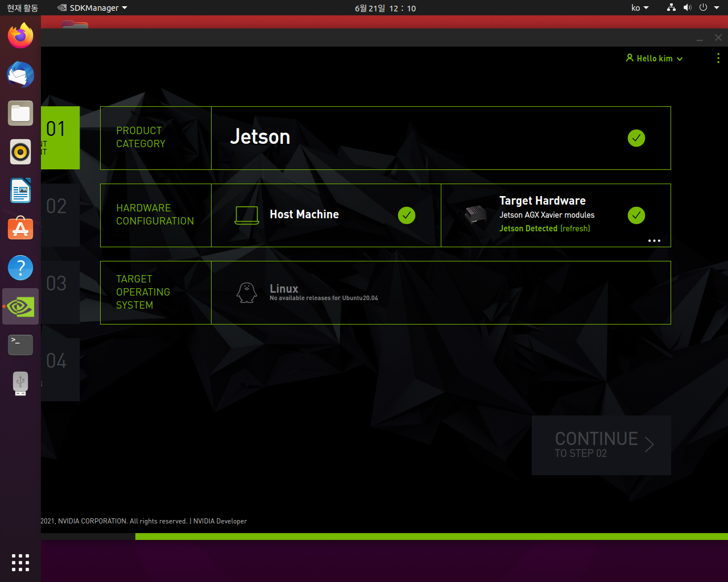The height and width of the screenshot is (582, 728).
Task: Go to step 02 tab
Action: (60, 215)
